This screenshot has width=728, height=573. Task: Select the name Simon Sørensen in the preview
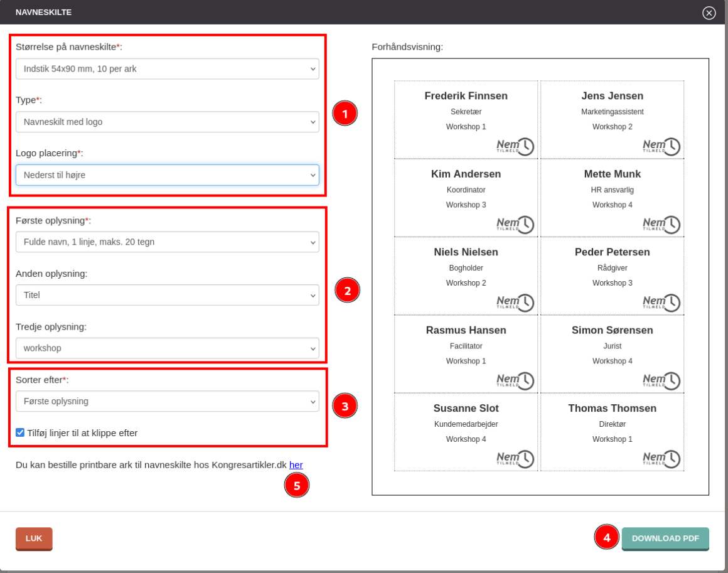click(x=613, y=330)
